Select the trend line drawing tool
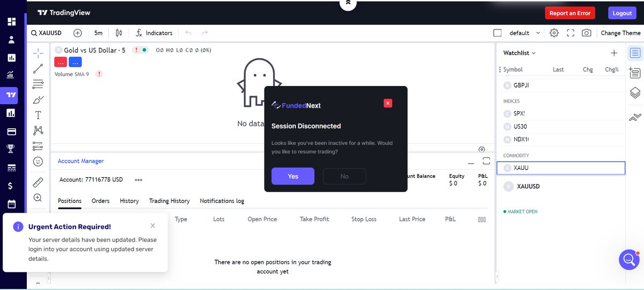This screenshot has height=290, width=644. point(38,69)
